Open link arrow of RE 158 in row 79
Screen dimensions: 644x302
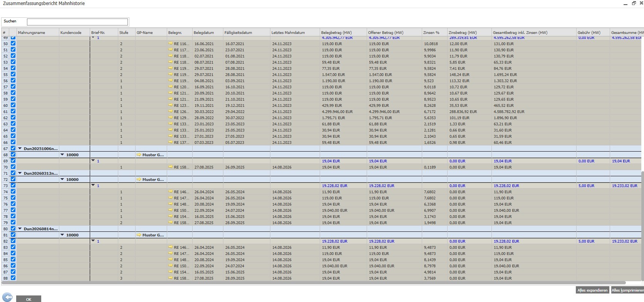point(170,223)
